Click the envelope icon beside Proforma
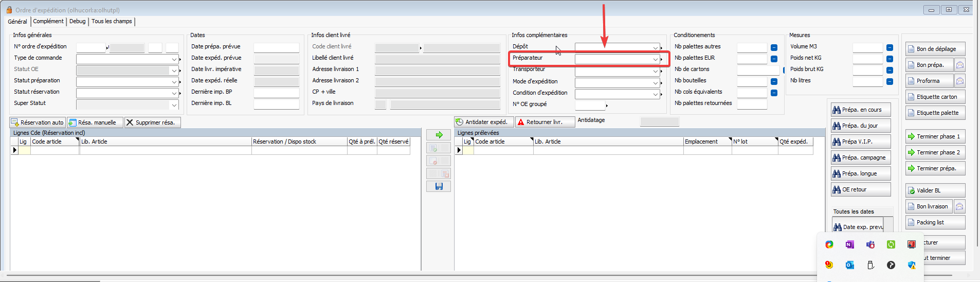This screenshot has width=980, height=282. pos(959,81)
